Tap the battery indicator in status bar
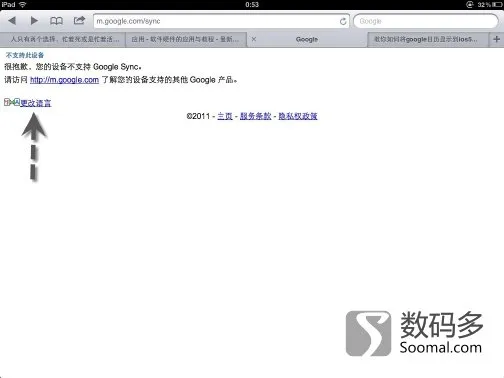504x378 pixels. 496,5
